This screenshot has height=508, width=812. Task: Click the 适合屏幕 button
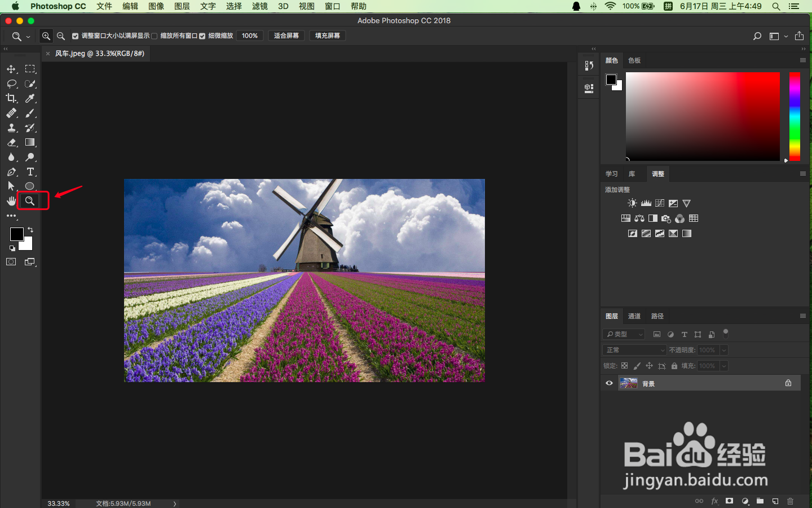coord(286,36)
